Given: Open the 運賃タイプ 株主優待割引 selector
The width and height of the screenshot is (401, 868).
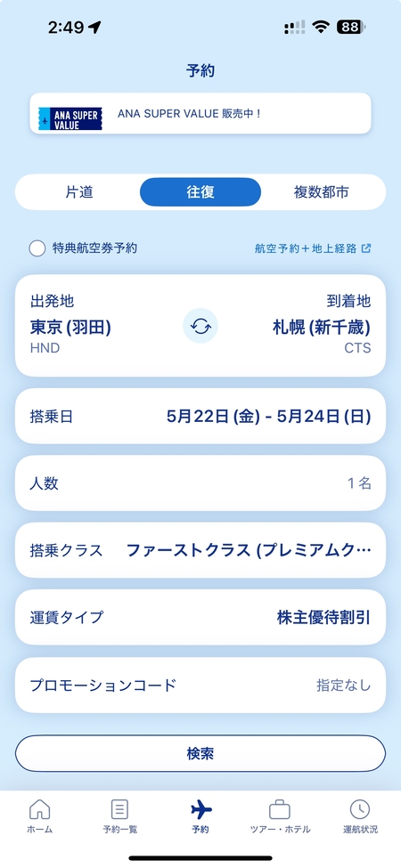Looking at the screenshot, I should point(200,617).
